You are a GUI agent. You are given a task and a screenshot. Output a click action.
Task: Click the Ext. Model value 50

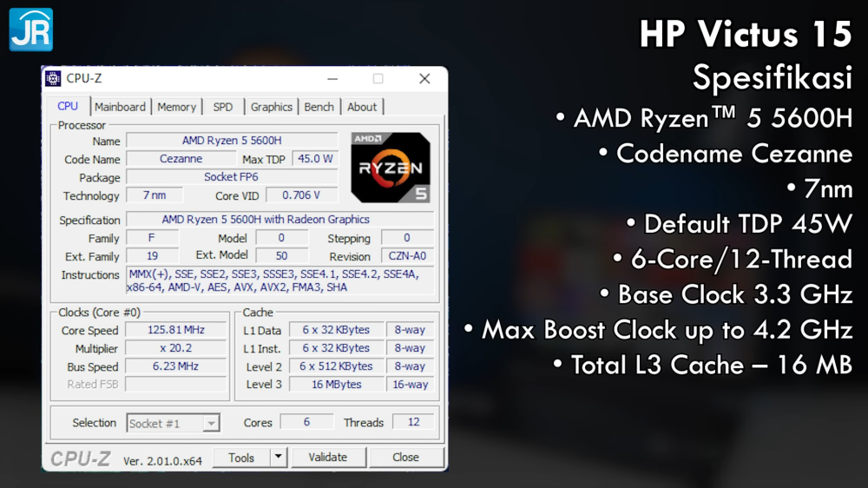(x=281, y=256)
